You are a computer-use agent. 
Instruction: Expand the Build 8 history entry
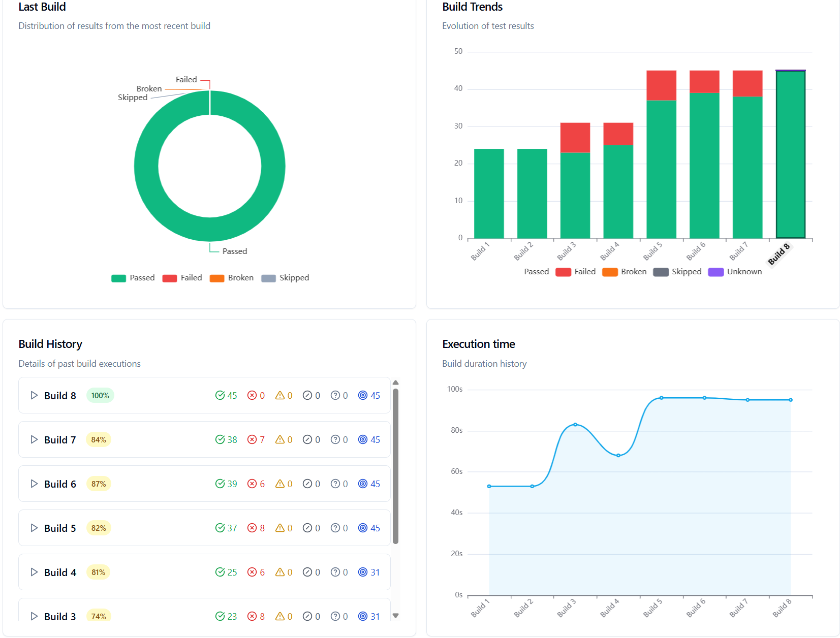(34, 395)
